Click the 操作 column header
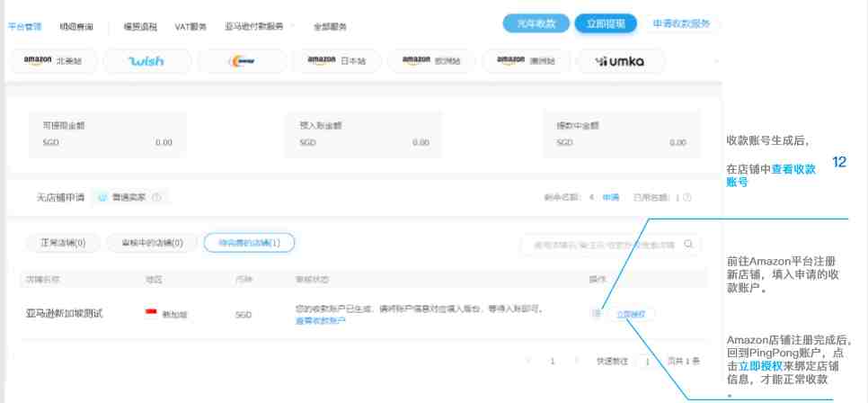The height and width of the screenshot is (403, 868). [598, 280]
